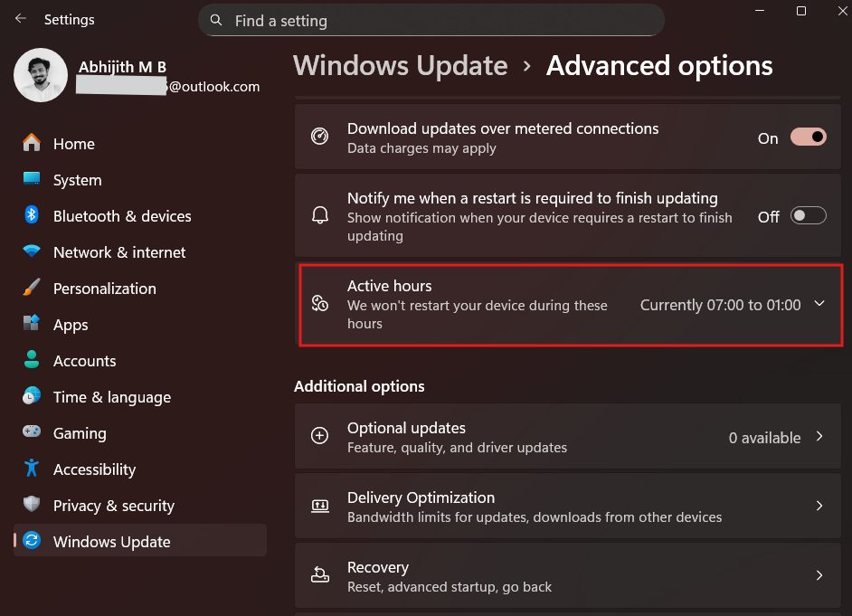This screenshot has height=616, width=852.
Task: Open Network & internet settings
Action: tap(121, 252)
